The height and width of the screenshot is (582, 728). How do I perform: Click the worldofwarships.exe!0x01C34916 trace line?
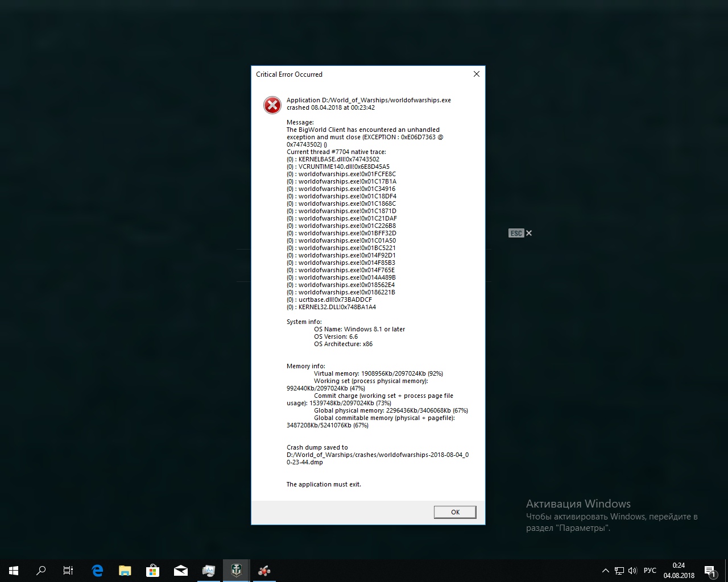click(x=341, y=189)
